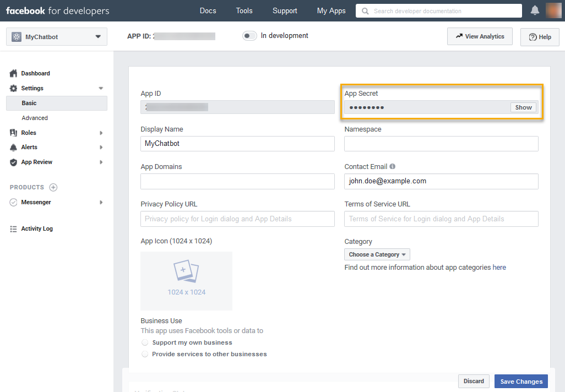
Task: Click the App ID read-only field
Action: tap(237, 107)
